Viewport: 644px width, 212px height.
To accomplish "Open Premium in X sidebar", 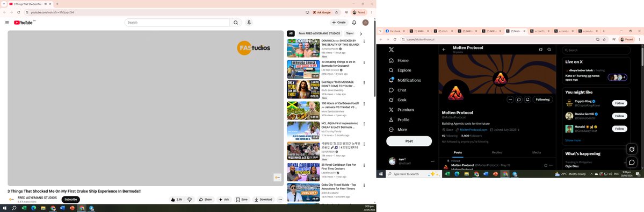I will [401, 110].
